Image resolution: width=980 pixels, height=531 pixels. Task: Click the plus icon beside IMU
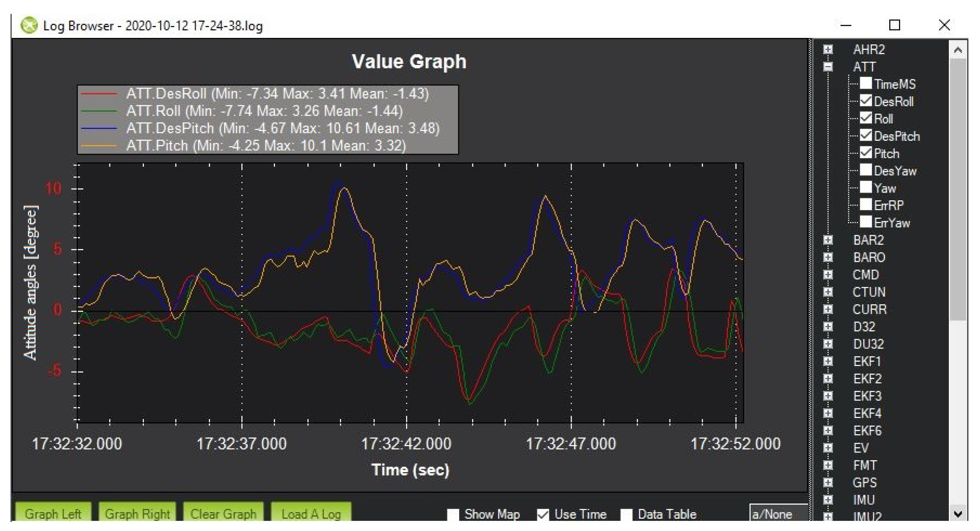[x=828, y=500]
